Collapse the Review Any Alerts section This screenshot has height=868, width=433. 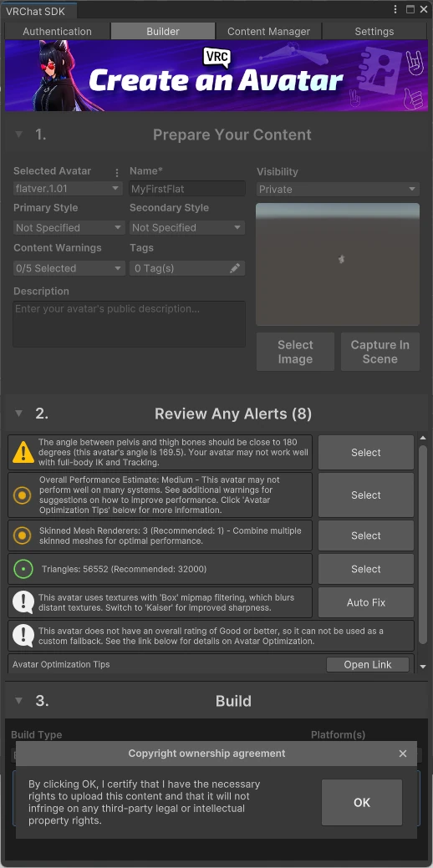point(19,414)
